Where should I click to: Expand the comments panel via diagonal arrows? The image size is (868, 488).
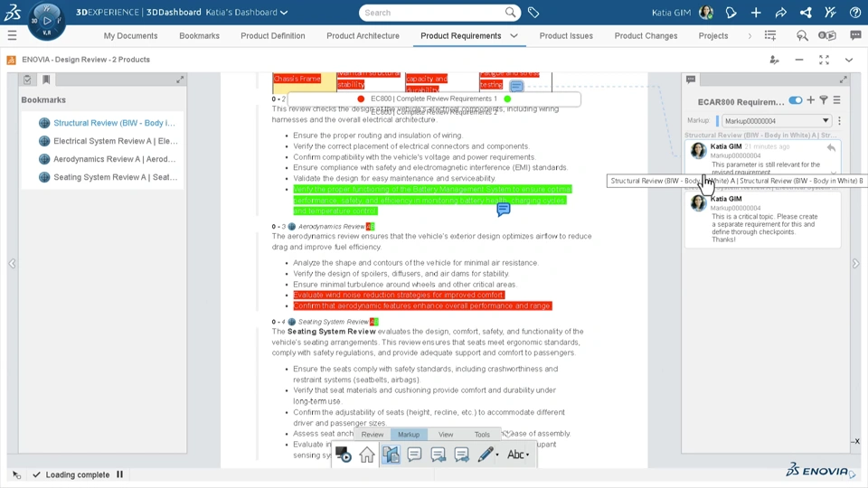click(x=843, y=80)
